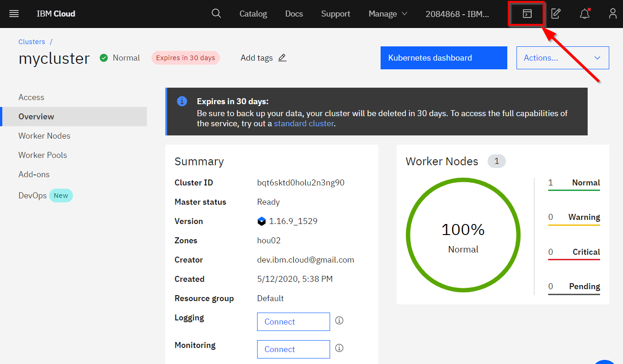Launch the Kubernetes dashboard
The image size is (623, 364).
pyautogui.click(x=444, y=58)
